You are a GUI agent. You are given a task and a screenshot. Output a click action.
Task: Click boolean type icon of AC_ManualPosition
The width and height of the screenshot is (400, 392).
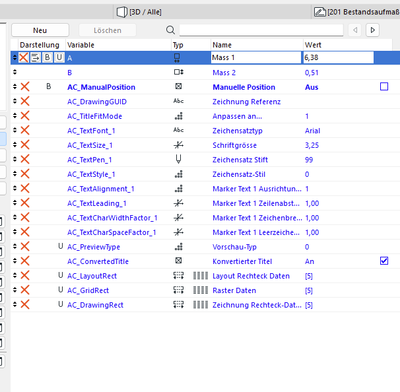178,86
